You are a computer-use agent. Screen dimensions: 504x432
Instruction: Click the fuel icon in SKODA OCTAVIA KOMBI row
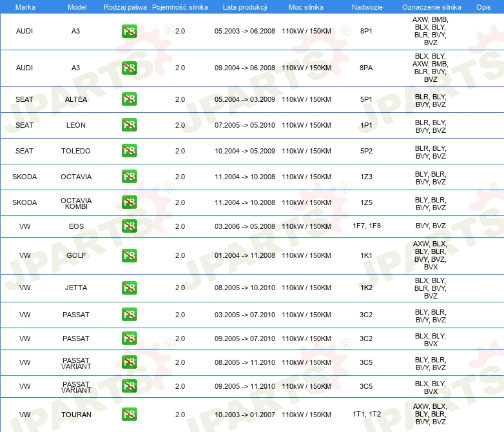pos(129,202)
